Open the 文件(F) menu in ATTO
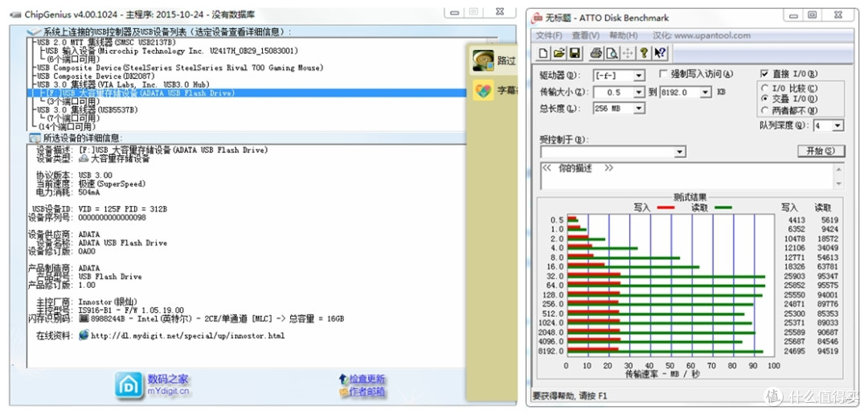Viewport: 868px width, 415px height. pos(549,35)
